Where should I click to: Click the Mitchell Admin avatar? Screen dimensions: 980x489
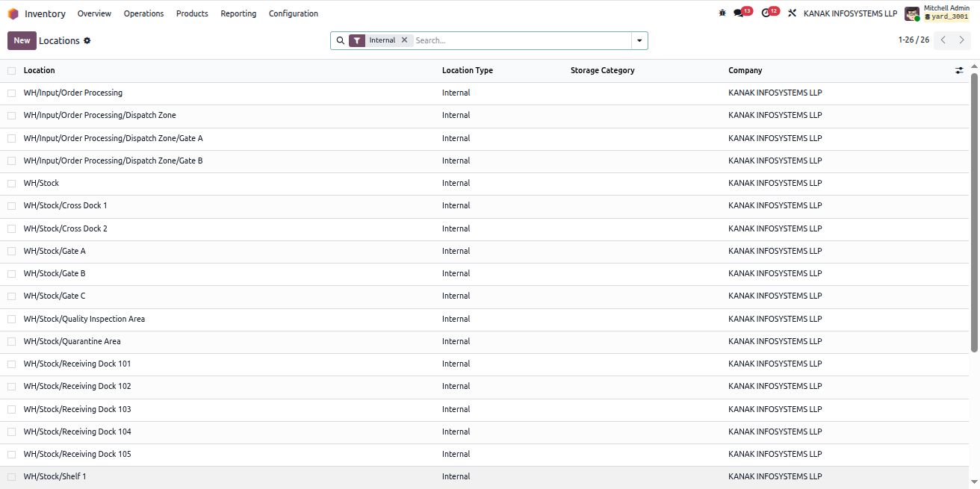(912, 13)
